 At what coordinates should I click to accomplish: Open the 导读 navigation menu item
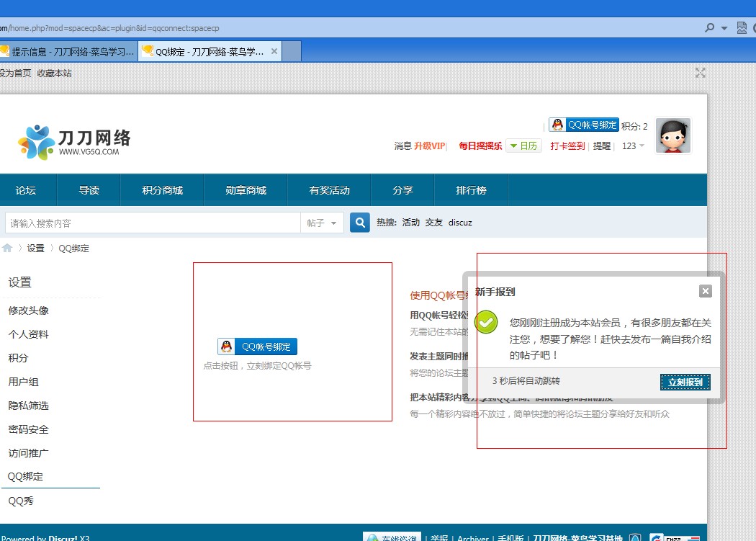(89, 190)
